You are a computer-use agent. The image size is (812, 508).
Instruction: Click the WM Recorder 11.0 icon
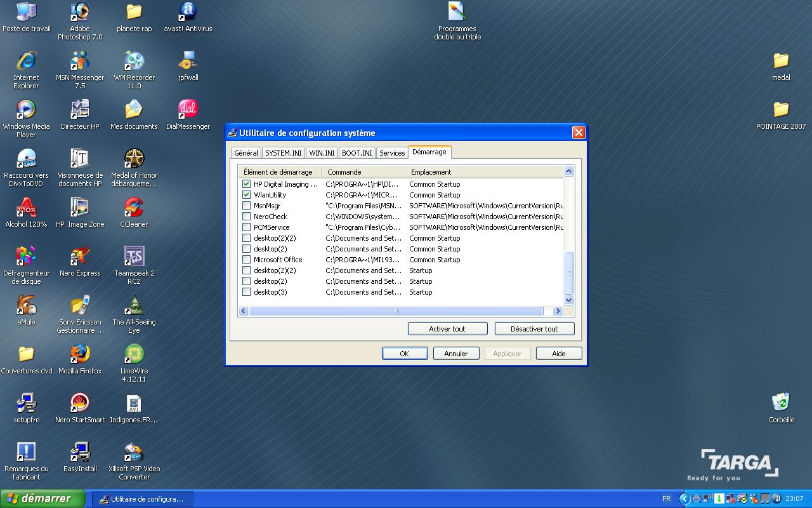tap(134, 70)
